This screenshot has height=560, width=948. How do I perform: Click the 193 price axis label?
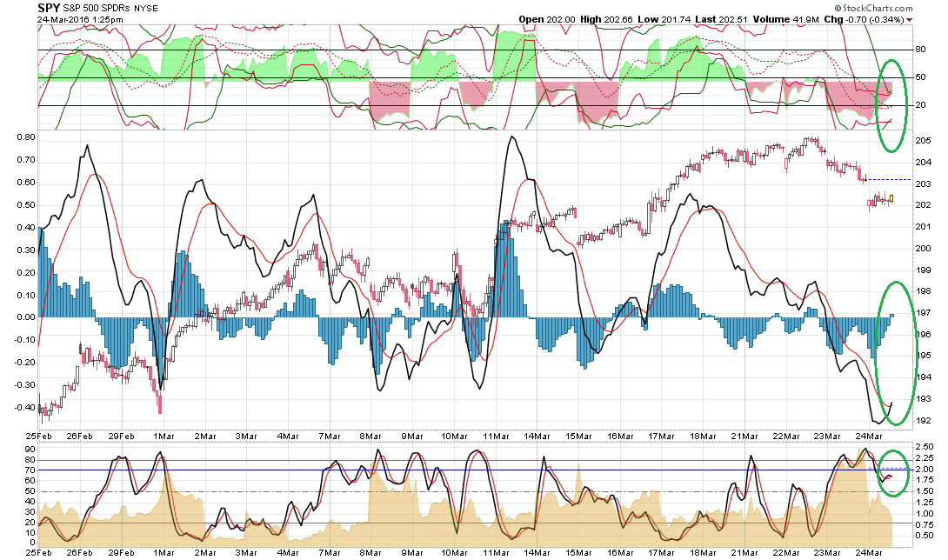(x=923, y=398)
